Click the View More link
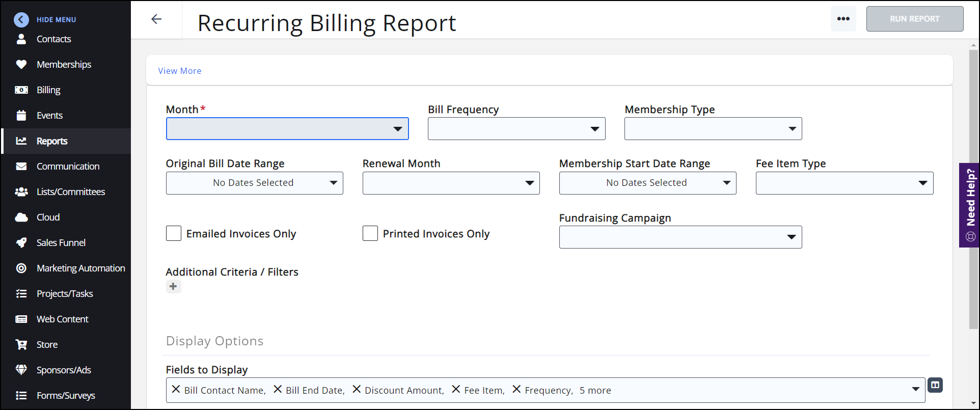The height and width of the screenshot is (410, 980). pos(180,71)
